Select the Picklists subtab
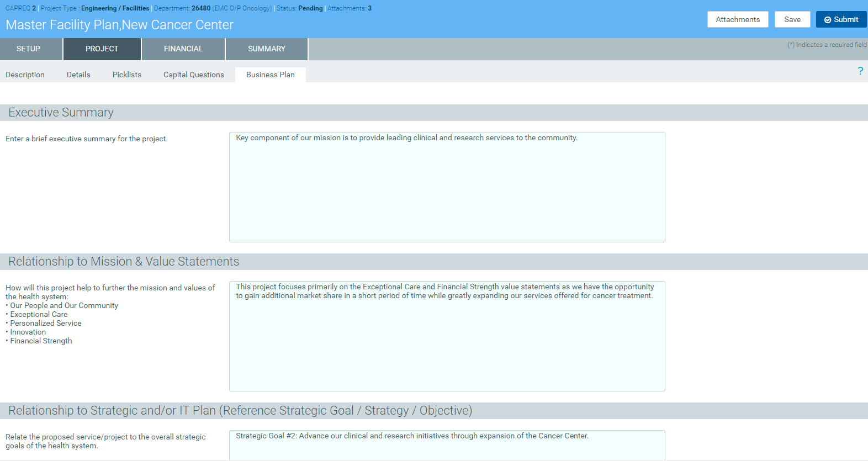 (127, 75)
